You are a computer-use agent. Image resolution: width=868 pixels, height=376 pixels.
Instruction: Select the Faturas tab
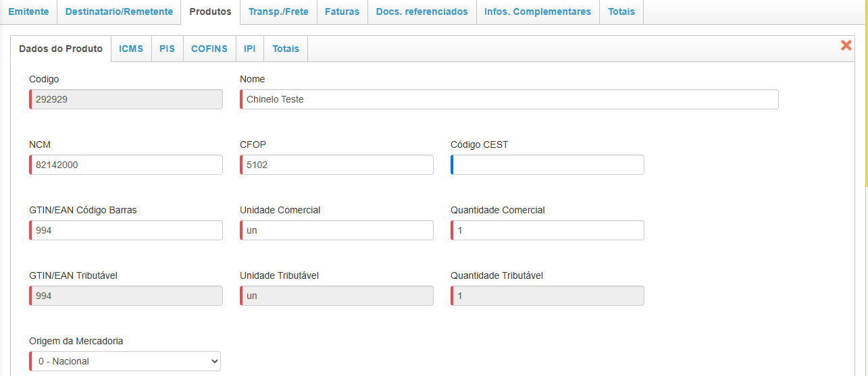click(342, 12)
